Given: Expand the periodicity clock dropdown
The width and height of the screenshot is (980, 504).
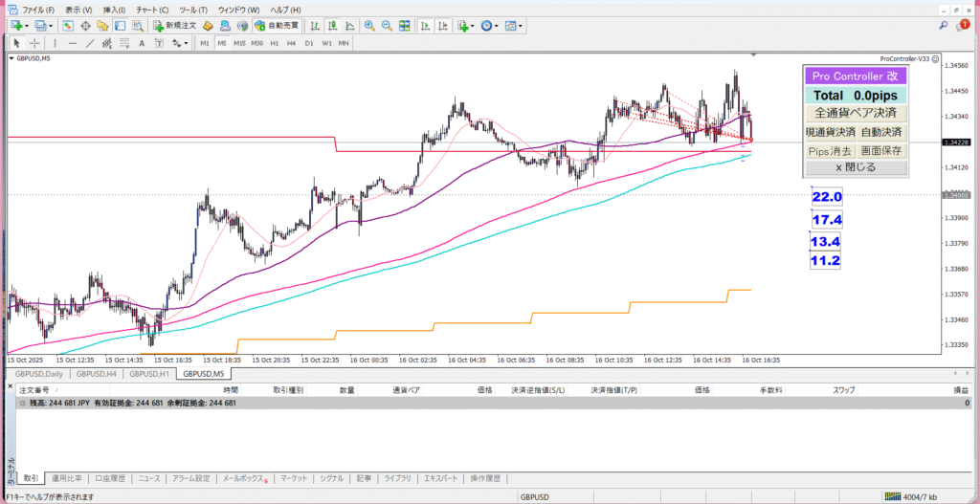Looking at the screenshot, I should click(x=495, y=25).
